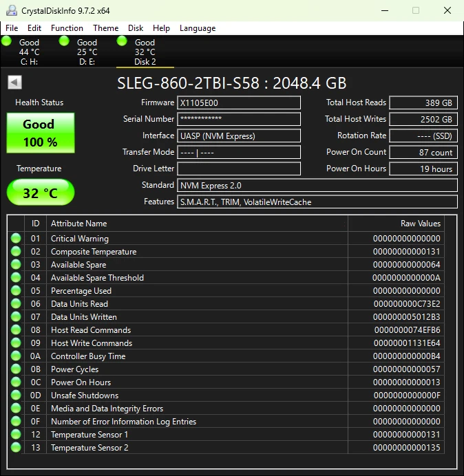This screenshot has width=464, height=476.
Task: Click the ID column header
Action: (35, 224)
